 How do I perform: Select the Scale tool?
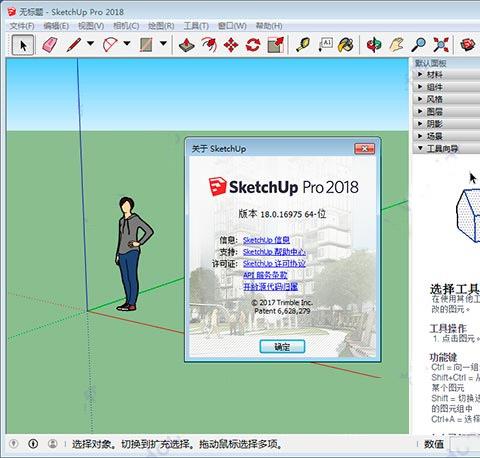(x=276, y=45)
